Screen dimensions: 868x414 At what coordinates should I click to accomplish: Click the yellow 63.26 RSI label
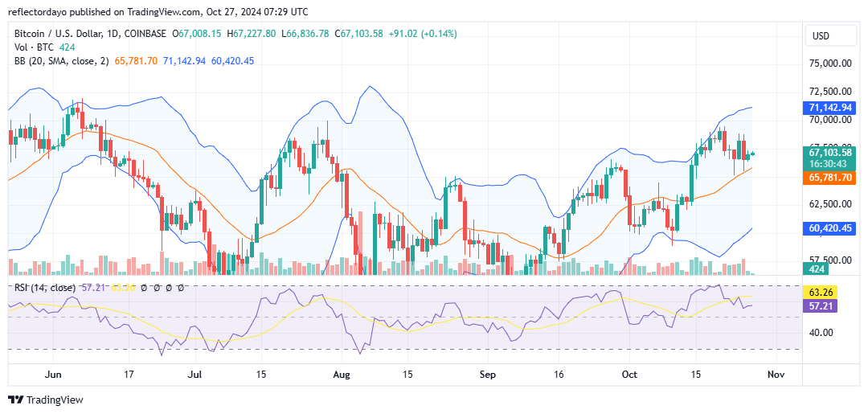tap(821, 293)
